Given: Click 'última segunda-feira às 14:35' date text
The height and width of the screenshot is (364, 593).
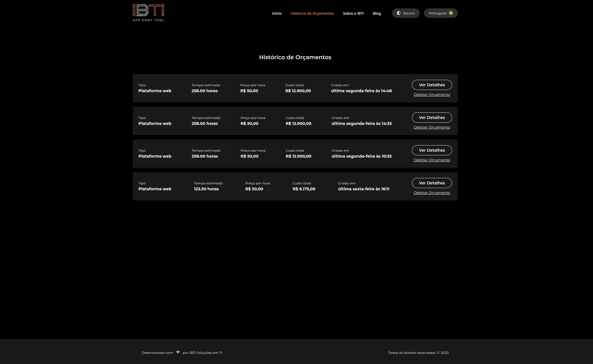Looking at the screenshot, I should pyautogui.click(x=361, y=123).
